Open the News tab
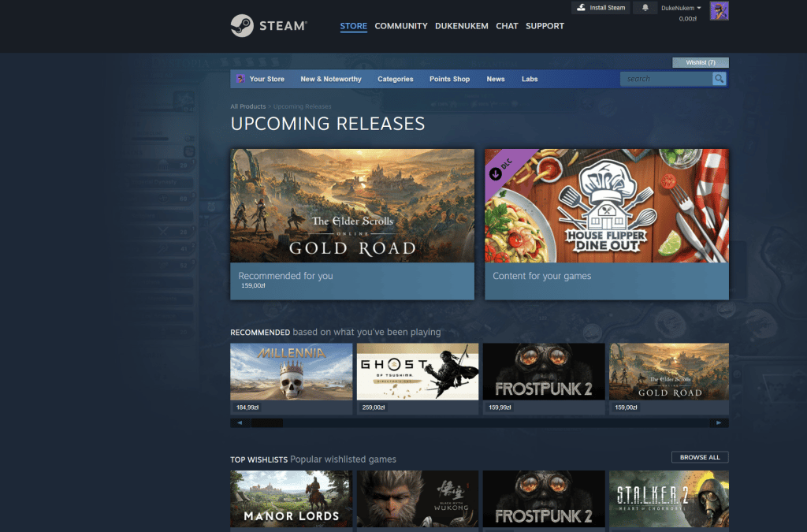This screenshot has height=532, width=807. click(496, 79)
